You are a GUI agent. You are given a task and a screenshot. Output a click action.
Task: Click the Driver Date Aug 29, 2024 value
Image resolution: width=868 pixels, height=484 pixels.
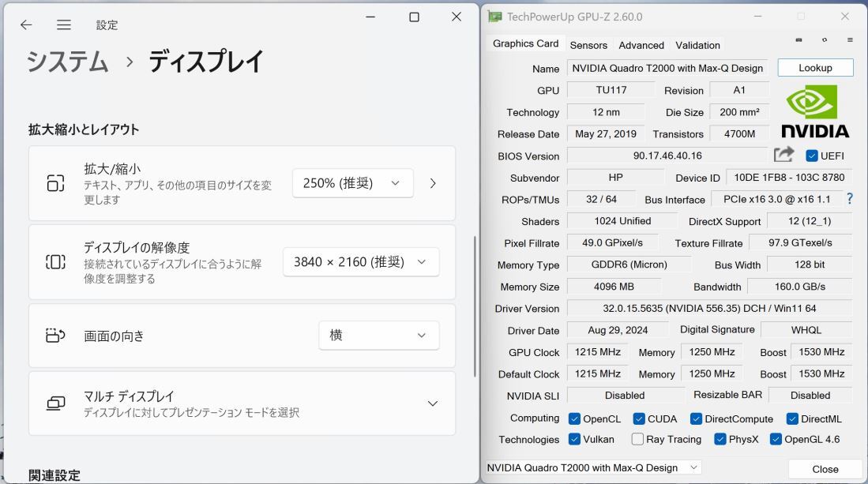click(617, 330)
